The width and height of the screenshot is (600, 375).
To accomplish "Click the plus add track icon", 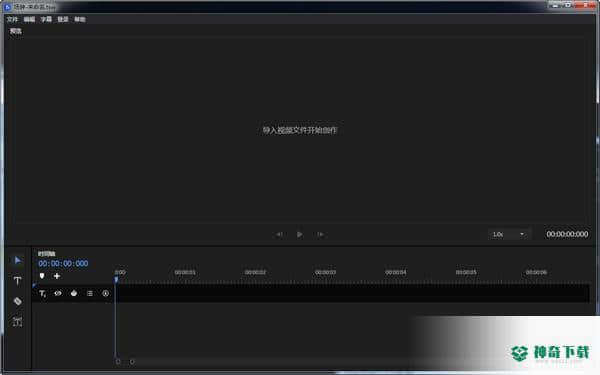I will coord(57,276).
